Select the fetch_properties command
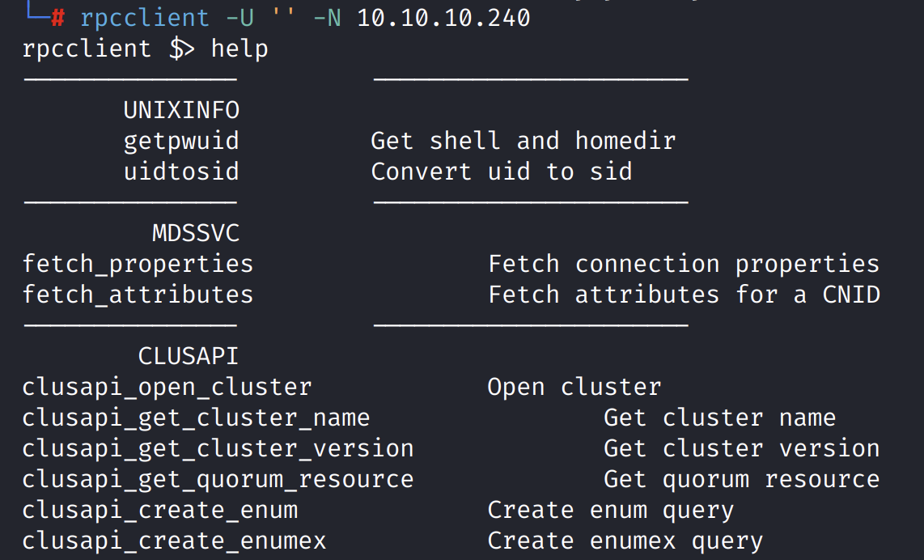The image size is (924, 560). pyautogui.click(x=138, y=264)
